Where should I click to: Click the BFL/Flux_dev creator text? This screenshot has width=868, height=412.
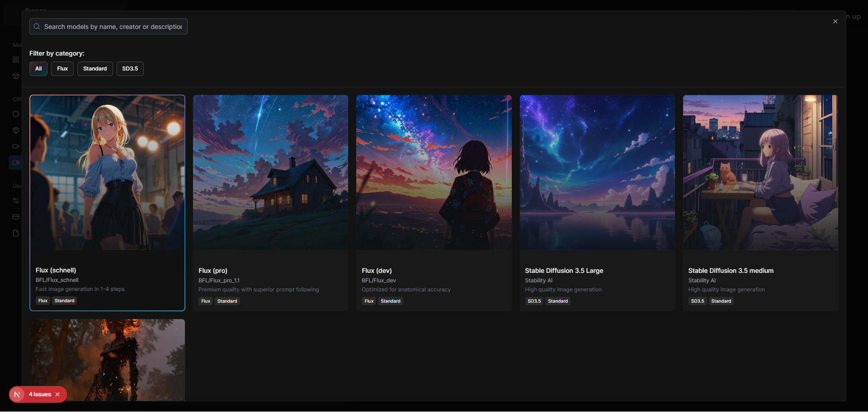(x=379, y=281)
